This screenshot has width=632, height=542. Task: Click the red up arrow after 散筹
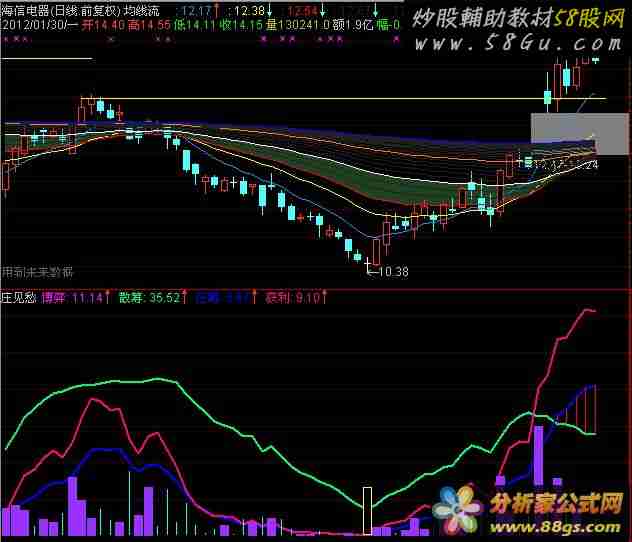184,297
